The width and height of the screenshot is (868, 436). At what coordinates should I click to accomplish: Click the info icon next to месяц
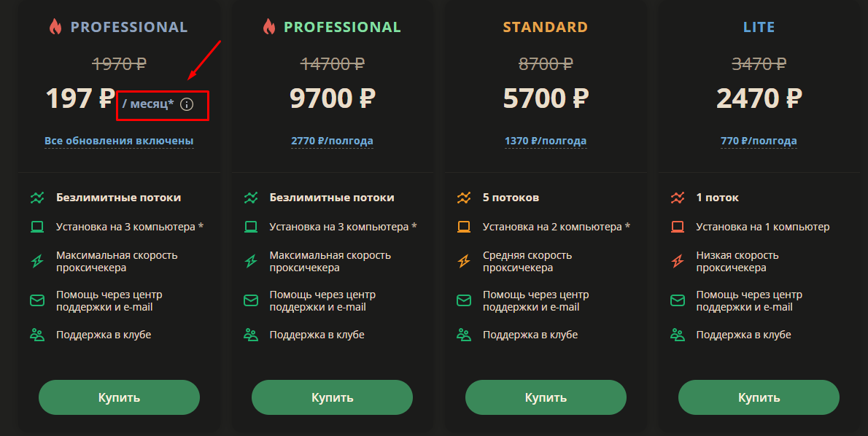pyautogui.click(x=187, y=104)
